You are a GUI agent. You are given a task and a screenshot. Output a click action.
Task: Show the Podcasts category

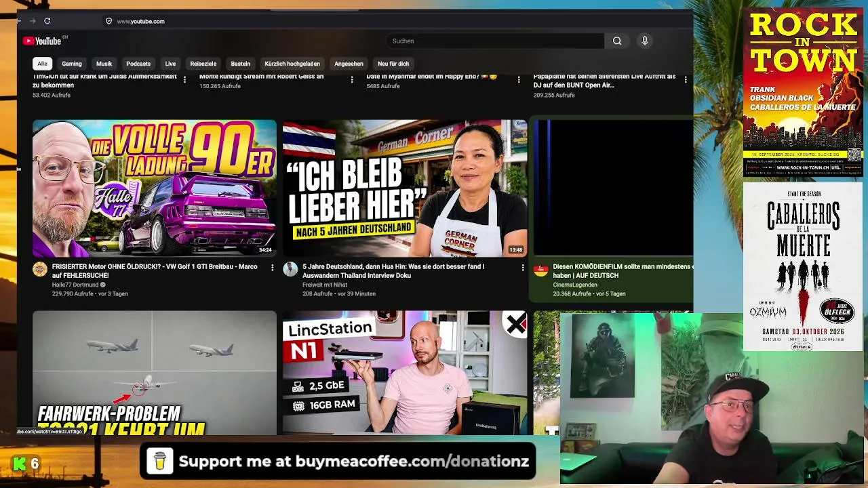click(x=138, y=64)
